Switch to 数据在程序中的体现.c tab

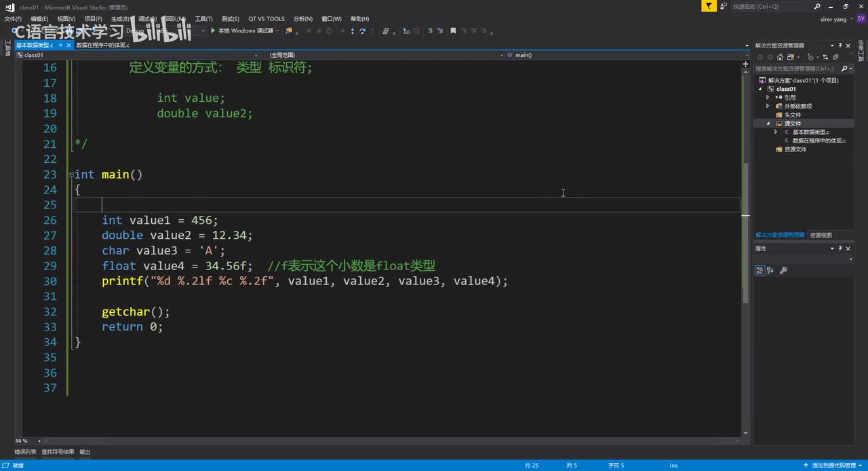pyautogui.click(x=102, y=45)
